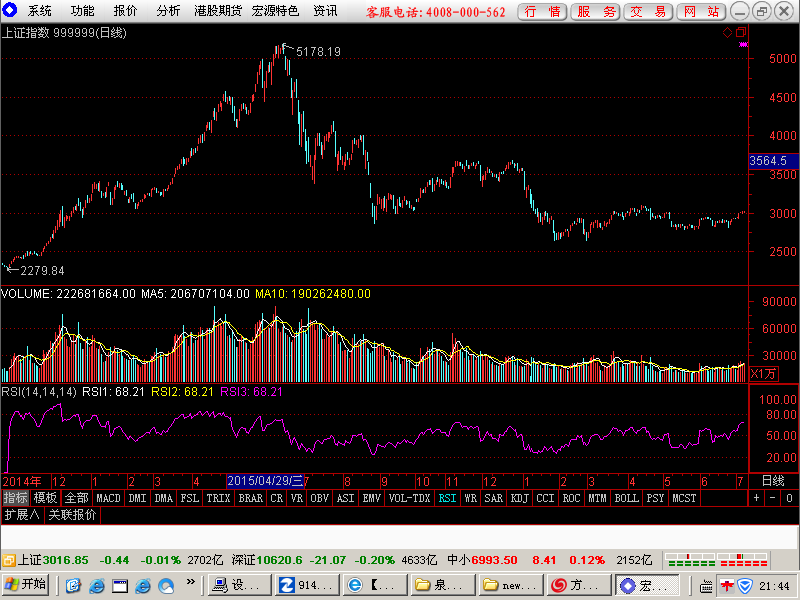The image size is (800, 600).
Task: Switch indicator to FSL
Action: pyautogui.click(x=189, y=498)
